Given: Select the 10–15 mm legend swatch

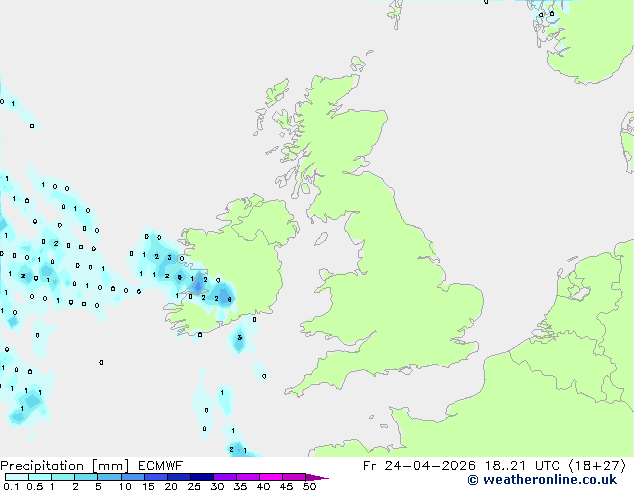Looking at the screenshot, I should 132,477.
